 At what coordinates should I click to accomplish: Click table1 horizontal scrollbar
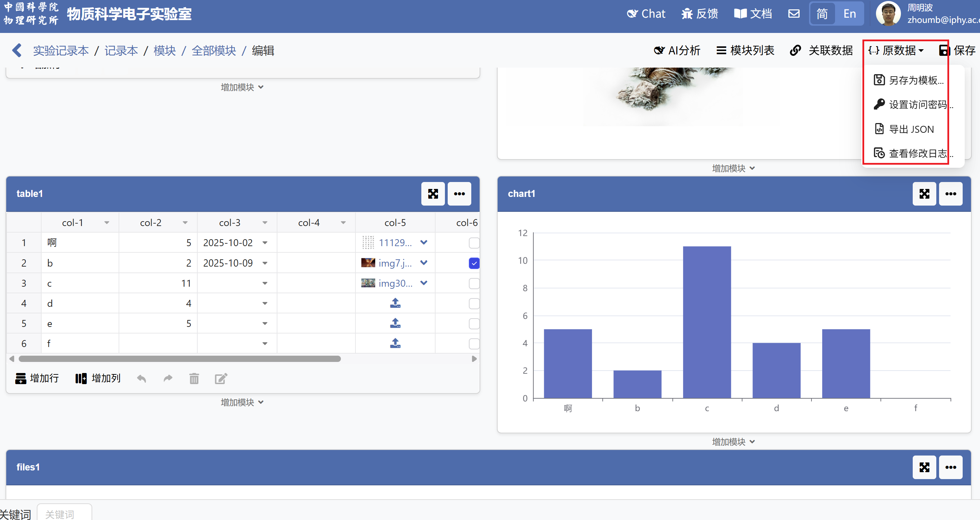pyautogui.click(x=180, y=359)
